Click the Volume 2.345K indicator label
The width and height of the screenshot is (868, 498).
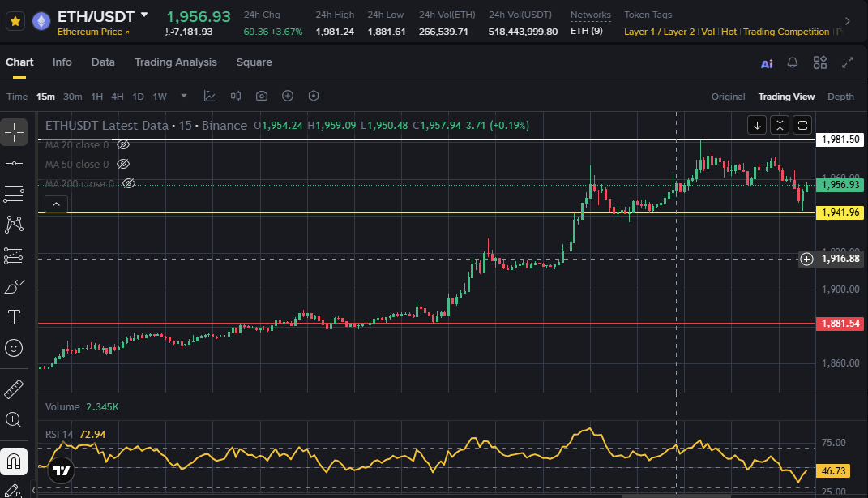pyautogui.click(x=82, y=406)
